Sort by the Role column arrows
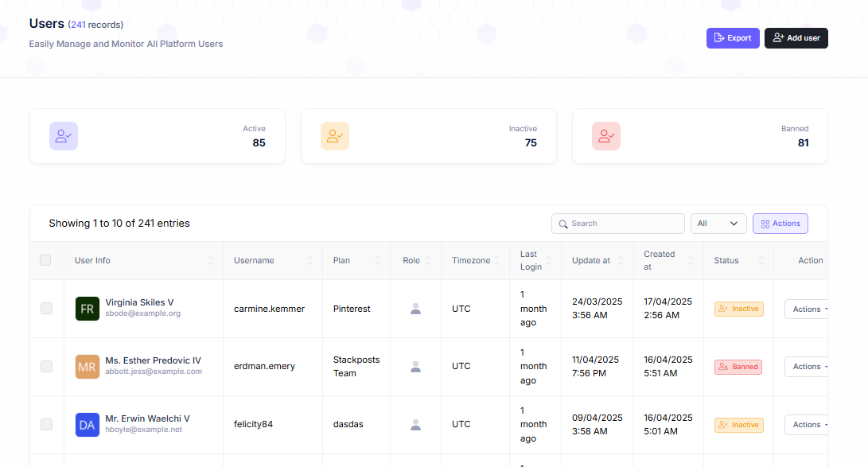Screen dimensions: 868x467 coord(429,261)
